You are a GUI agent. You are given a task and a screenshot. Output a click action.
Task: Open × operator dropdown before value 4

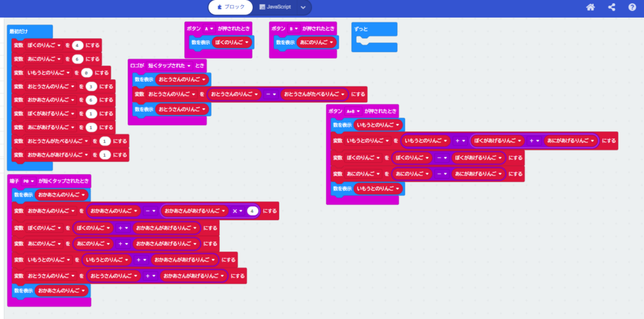click(238, 211)
